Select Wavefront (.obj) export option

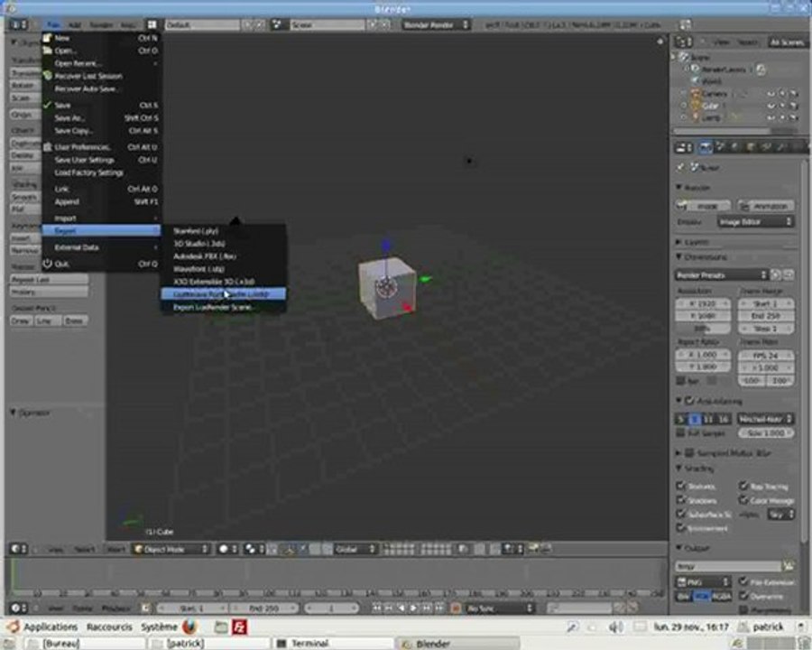pos(223,269)
